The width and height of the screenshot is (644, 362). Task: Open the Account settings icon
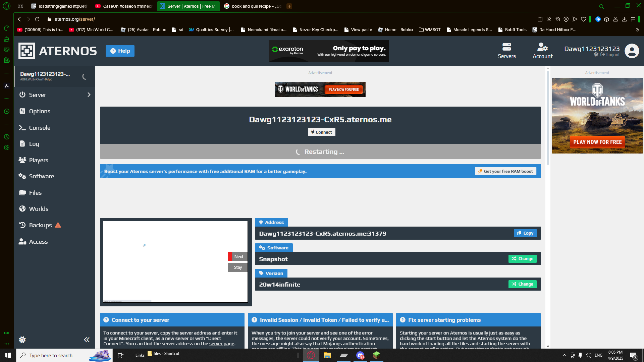[542, 51]
